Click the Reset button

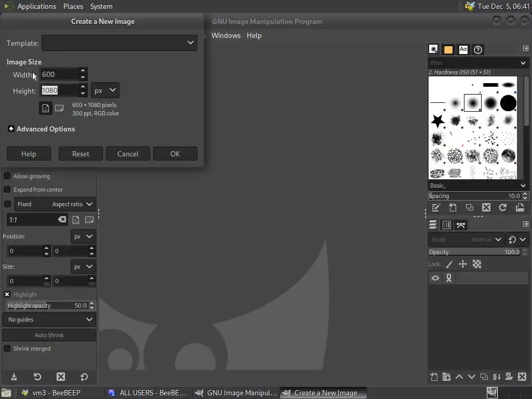(x=81, y=154)
